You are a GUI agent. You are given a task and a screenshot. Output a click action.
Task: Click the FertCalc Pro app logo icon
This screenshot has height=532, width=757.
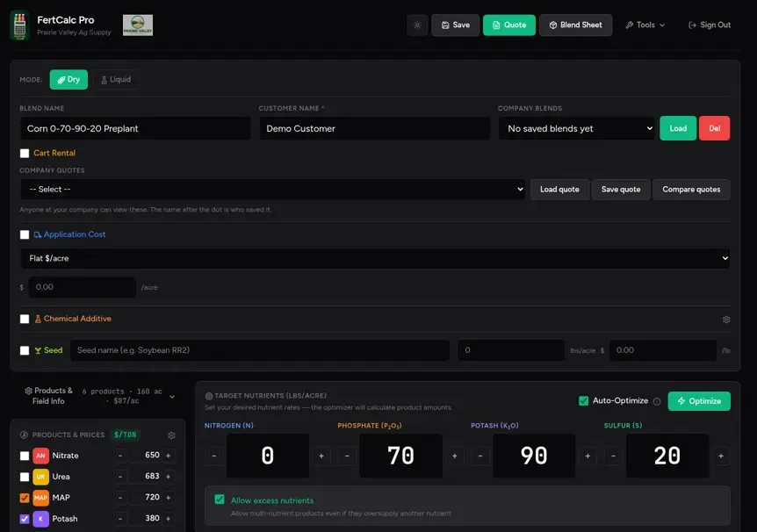tap(20, 25)
